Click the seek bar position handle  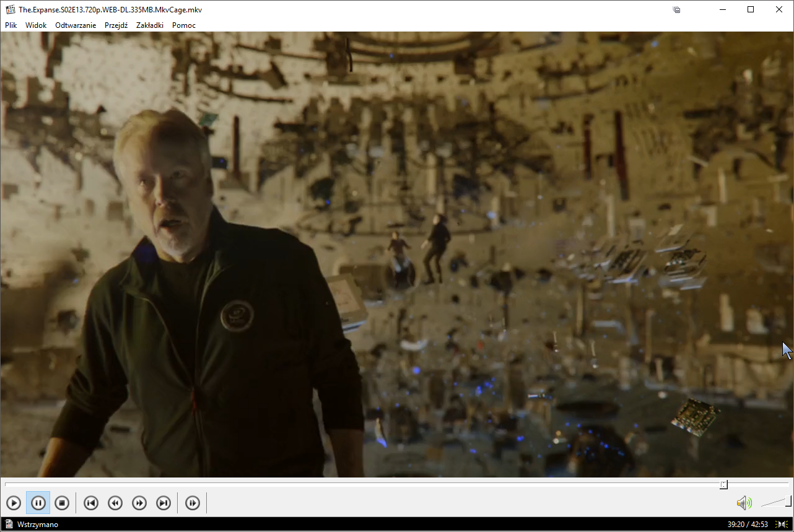pos(723,484)
